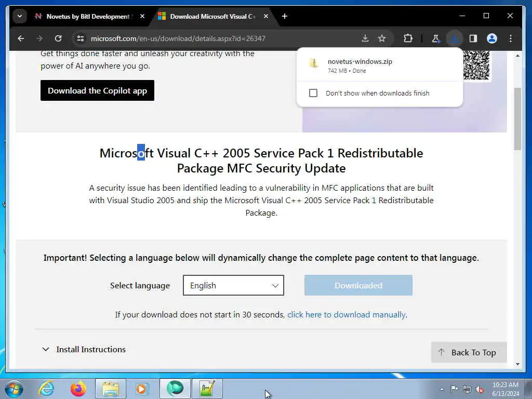
Task: Click the scrollbar up arrow
Action: pos(517,56)
